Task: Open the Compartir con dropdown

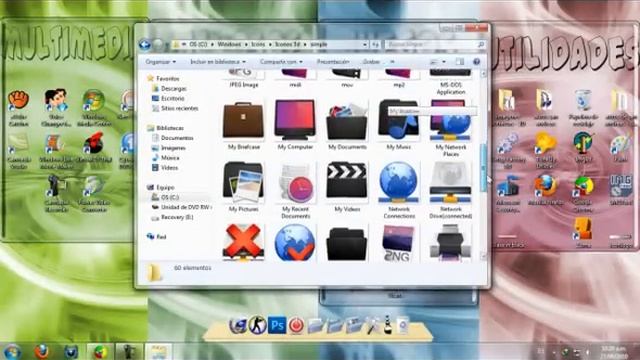Action: [281, 62]
